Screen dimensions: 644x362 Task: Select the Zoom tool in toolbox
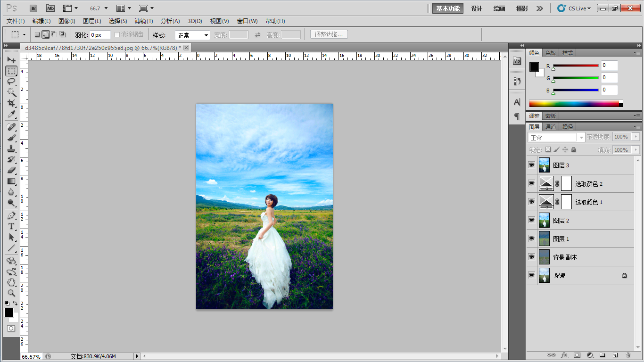[x=11, y=293]
